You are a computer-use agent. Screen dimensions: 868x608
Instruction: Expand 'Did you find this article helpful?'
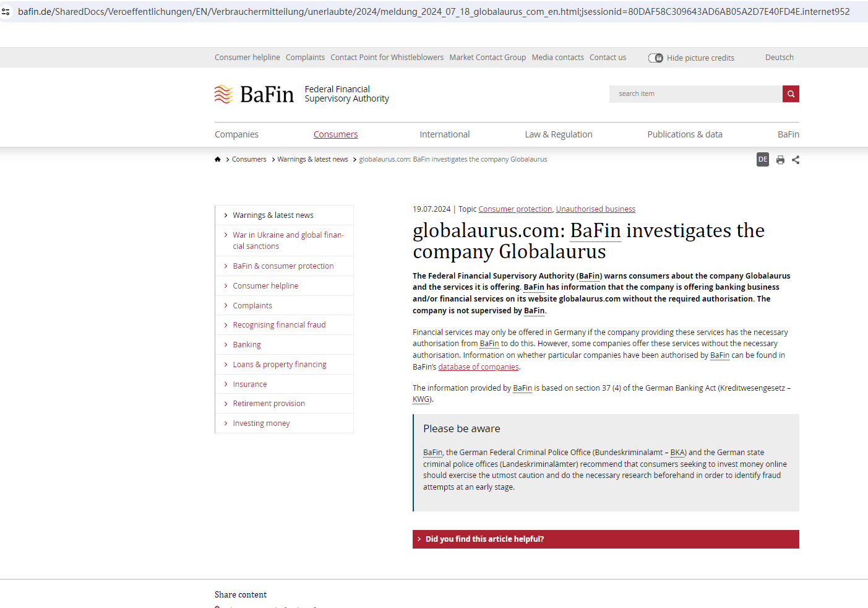[x=606, y=539]
